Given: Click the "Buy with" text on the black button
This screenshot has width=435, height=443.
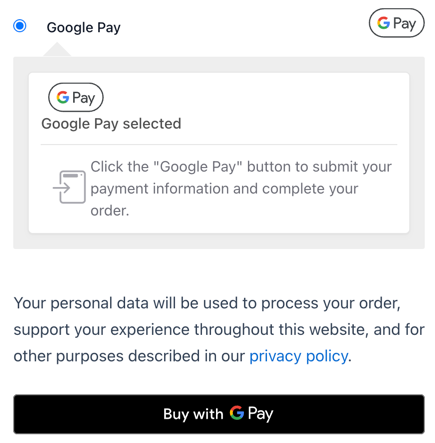Looking at the screenshot, I should [193, 414].
